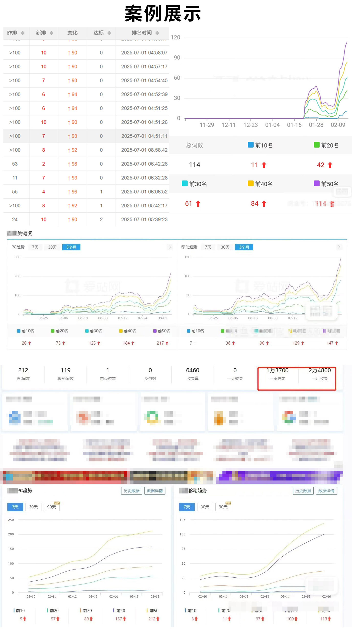The width and height of the screenshot is (352, 644).
Task: Click timestamp 2025-07-01 08:58:42
Action: pos(144,150)
